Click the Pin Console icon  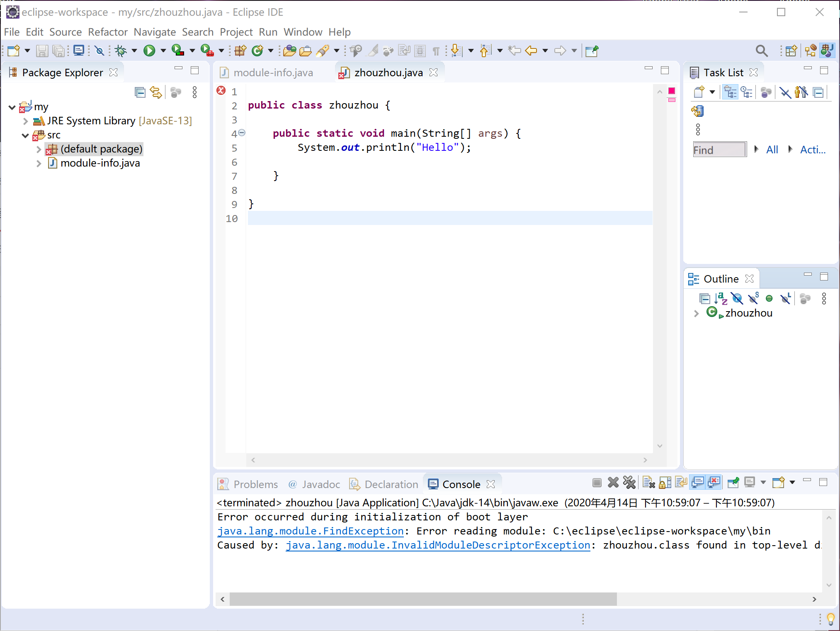(x=733, y=482)
